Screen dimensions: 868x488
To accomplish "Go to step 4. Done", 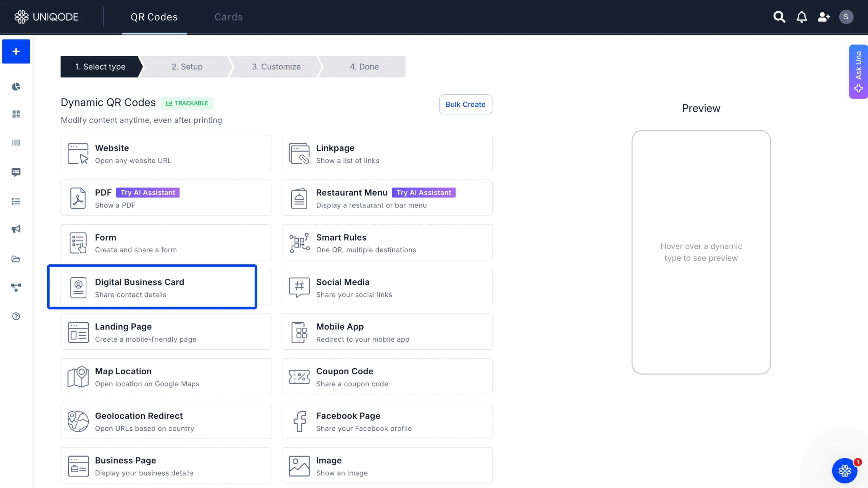I will coord(364,67).
